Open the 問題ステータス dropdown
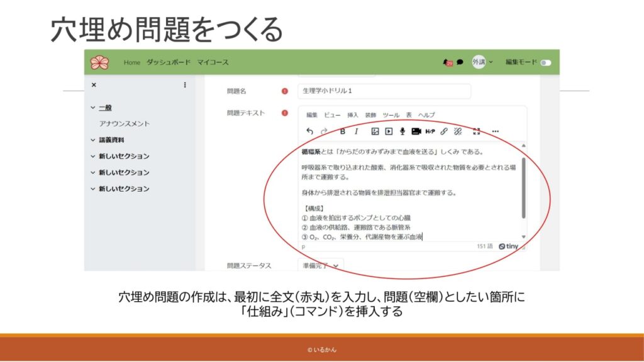Screen dimensions: 644x362 321,266
